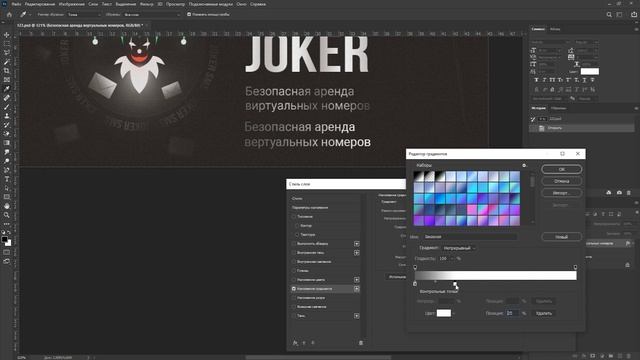Open the Редактирование menu

(x=40, y=4)
